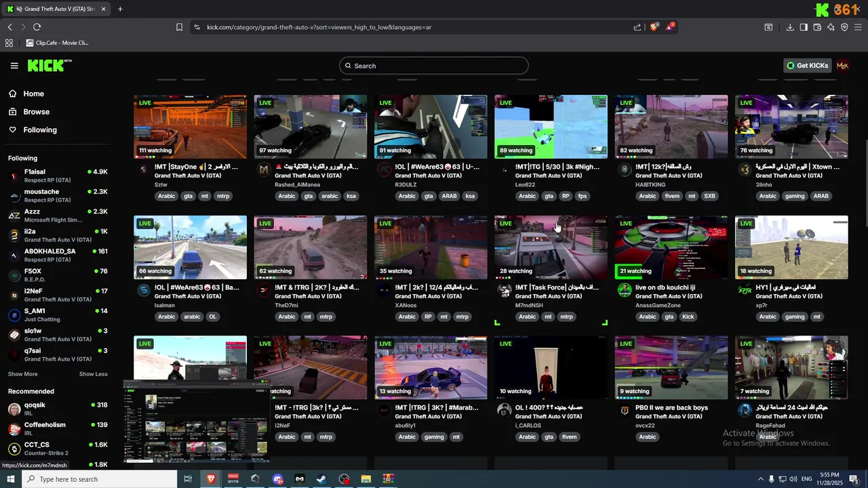868x488 pixels.
Task: Click the Get KICKs button
Action: tap(807, 66)
